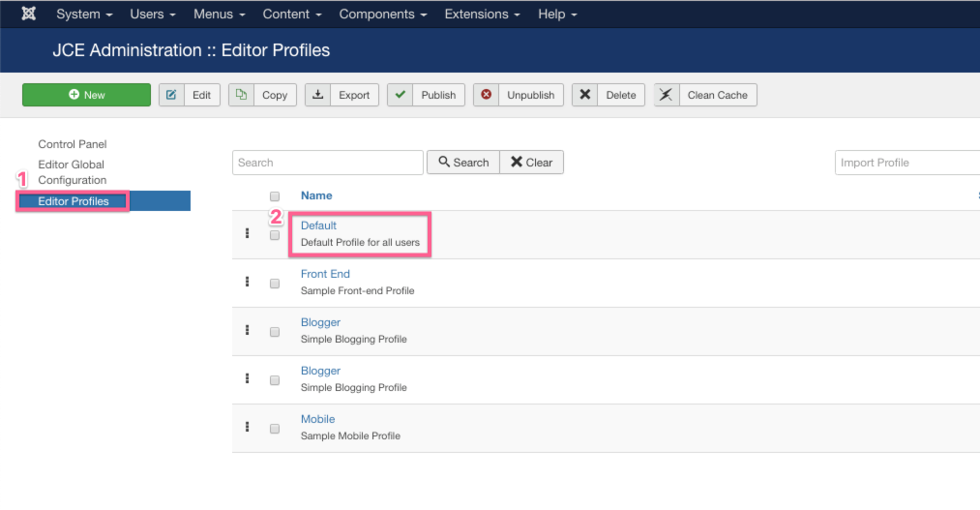980x510 pixels.
Task: Click drag handle of Mobile row
Action: click(248, 427)
